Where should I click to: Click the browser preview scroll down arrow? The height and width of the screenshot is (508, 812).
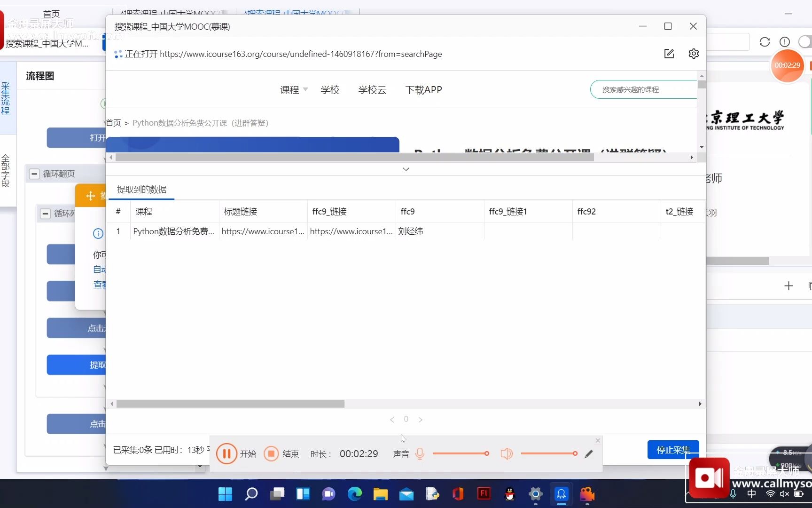tap(702, 147)
